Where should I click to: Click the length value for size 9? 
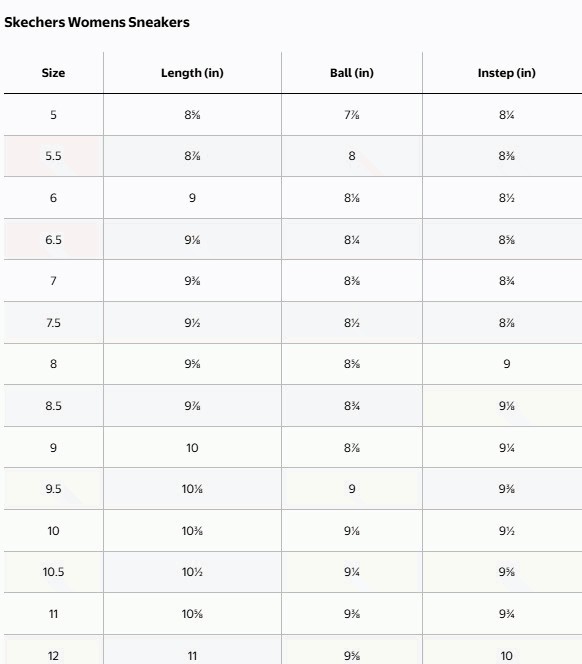point(192,448)
